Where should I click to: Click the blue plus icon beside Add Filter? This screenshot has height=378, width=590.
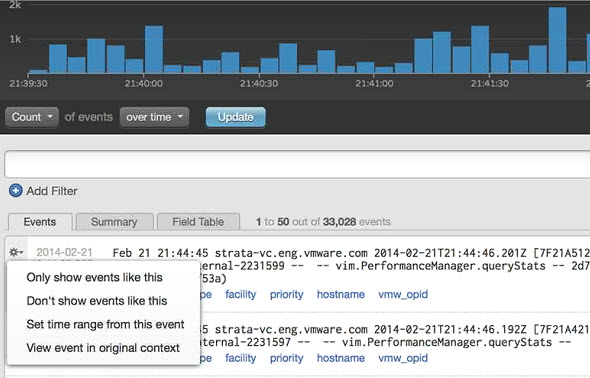pyautogui.click(x=15, y=190)
